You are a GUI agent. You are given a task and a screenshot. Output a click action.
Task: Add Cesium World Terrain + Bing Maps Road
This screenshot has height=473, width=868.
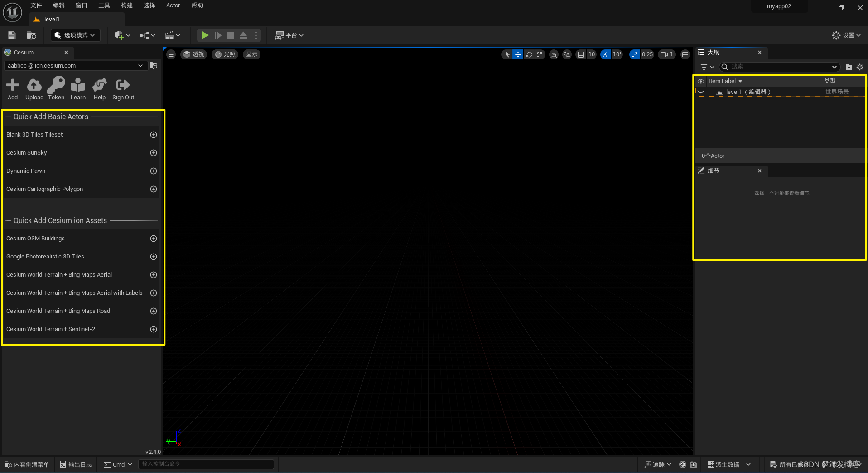(x=154, y=311)
